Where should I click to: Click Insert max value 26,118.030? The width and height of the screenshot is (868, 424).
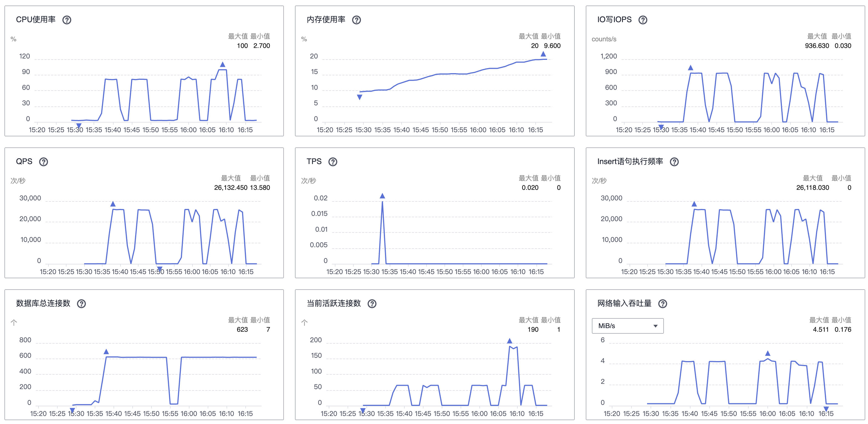[x=812, y=188]
